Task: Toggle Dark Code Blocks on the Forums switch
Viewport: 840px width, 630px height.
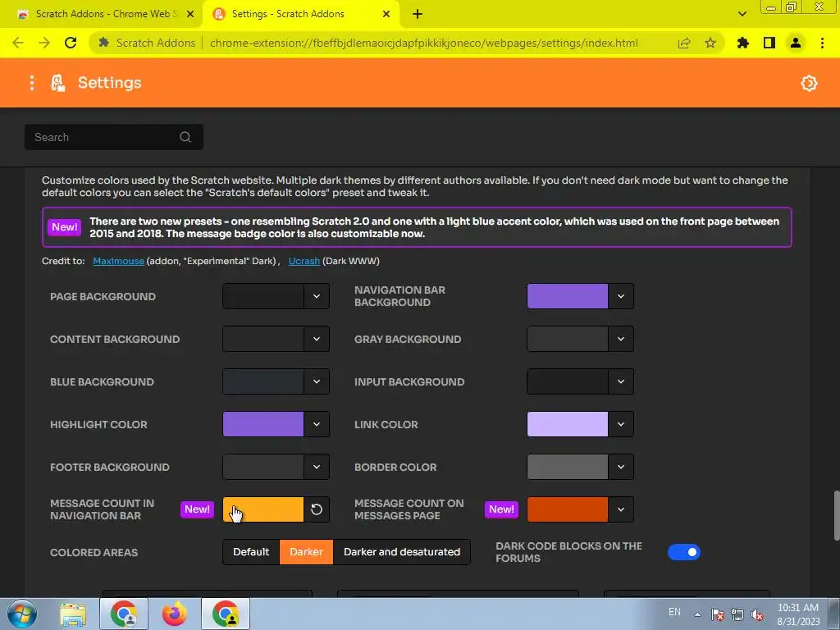Action: (x=684, y=552)
